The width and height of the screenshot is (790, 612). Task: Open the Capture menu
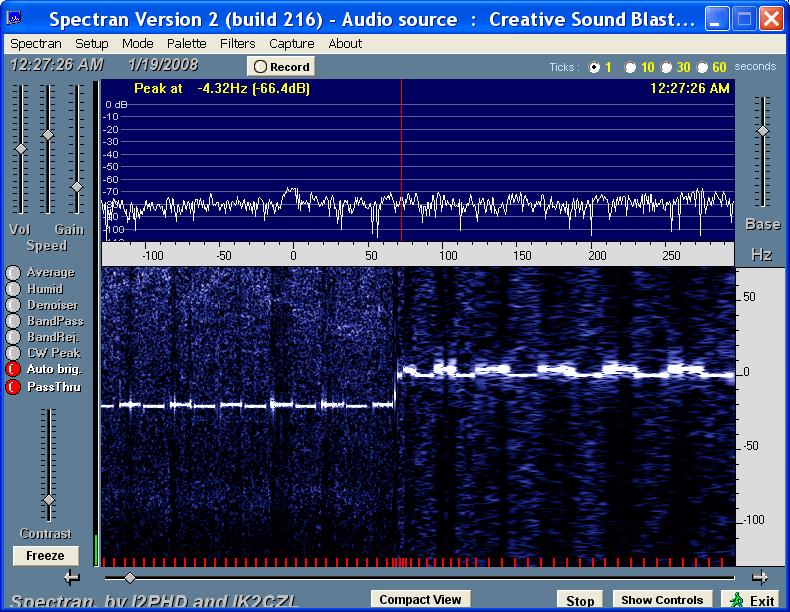(x=292, y=44)
